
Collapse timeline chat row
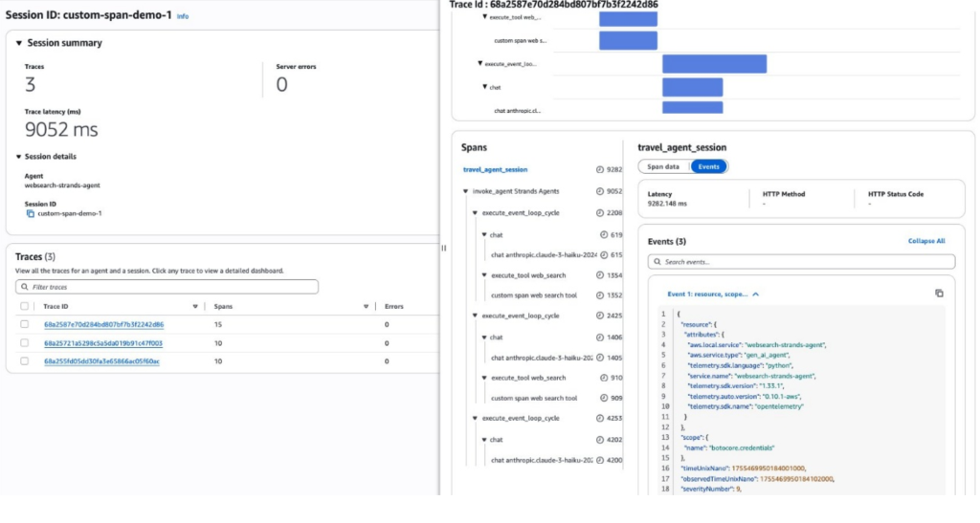tap(484, 87)
